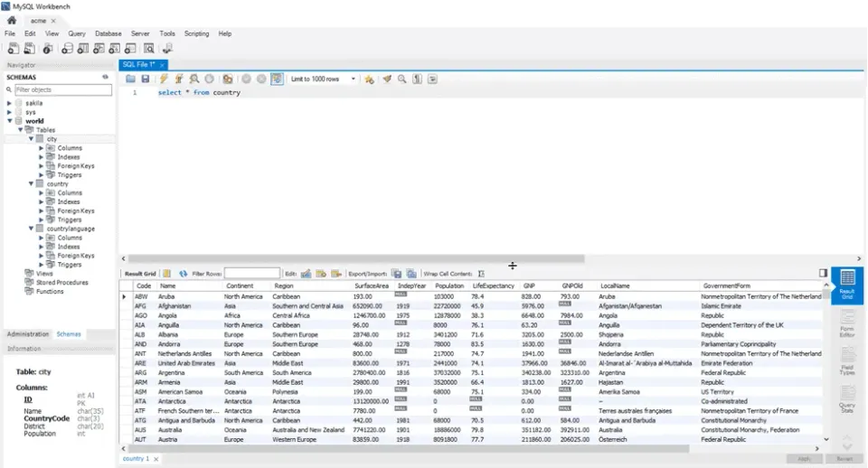Click Search table data icon
Screen dimensions: 868x468
coord(149,49)
